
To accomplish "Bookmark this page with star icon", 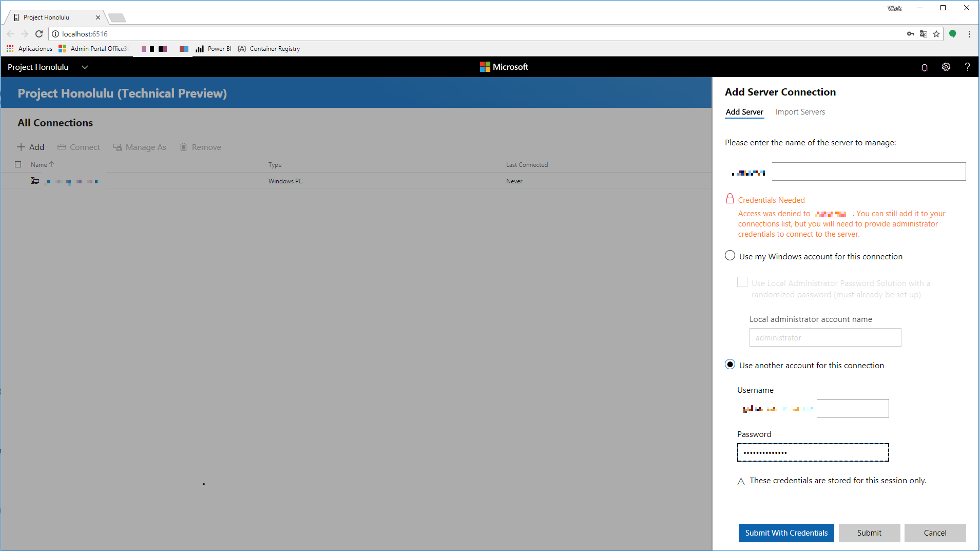I will coord(936,34).
